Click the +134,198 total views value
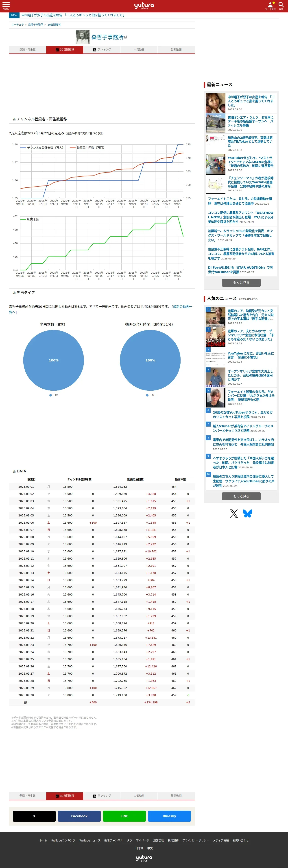This screenshot has width=288, height=868. tap(151, 702)
